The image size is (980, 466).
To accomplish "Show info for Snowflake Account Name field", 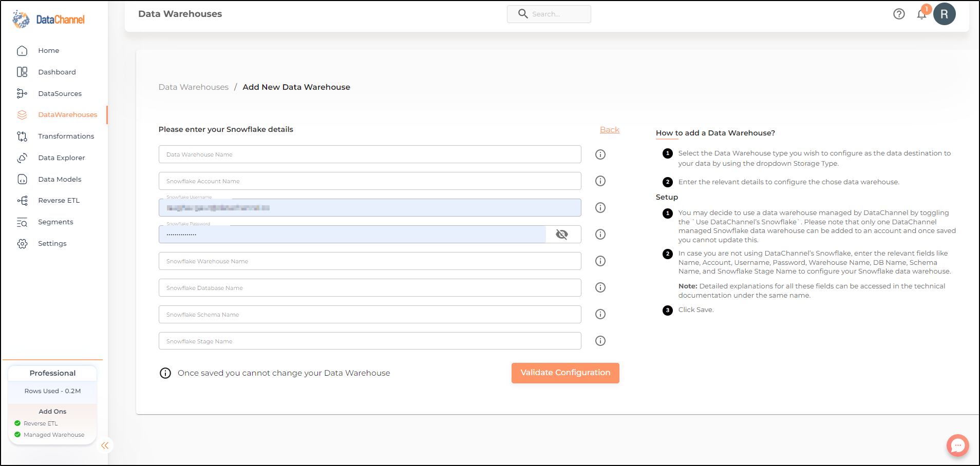I will 600,181.
